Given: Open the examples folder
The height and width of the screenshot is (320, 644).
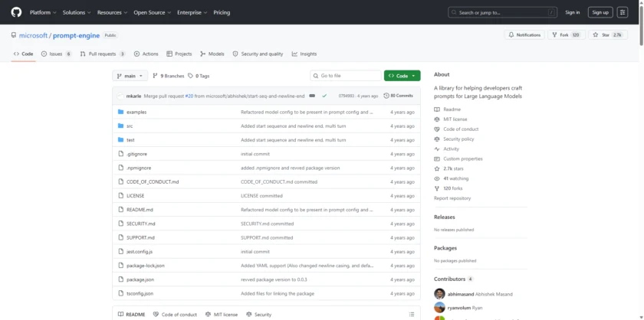Looking at the screenshot, I should [x=136, y=112].
